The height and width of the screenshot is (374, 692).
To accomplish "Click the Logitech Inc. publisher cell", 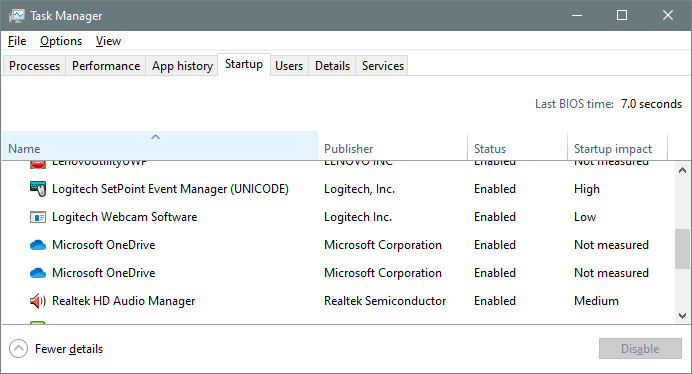I will pyautogui.click(x=358, y=217).
